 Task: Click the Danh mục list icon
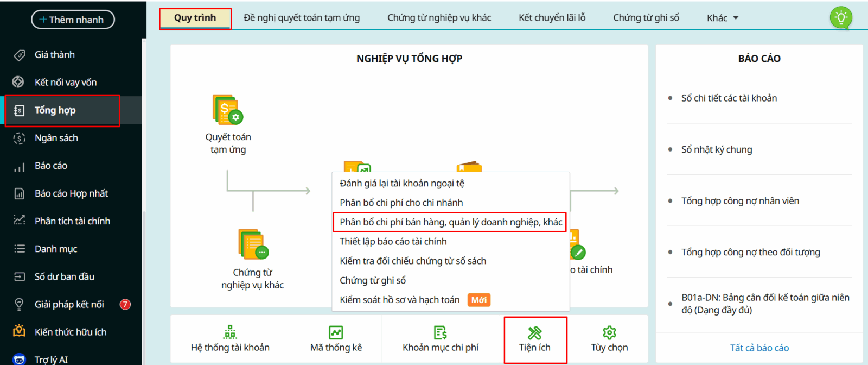pos(20,249)
